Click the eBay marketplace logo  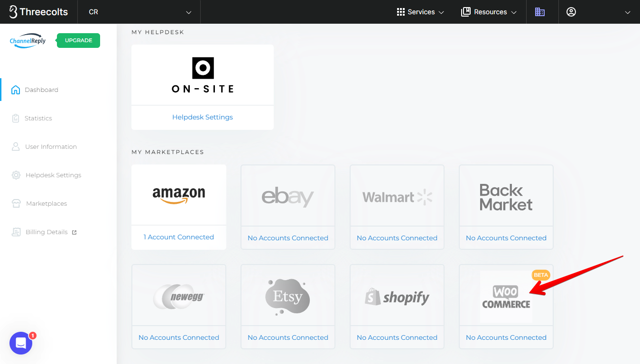[x=288, y=196]
